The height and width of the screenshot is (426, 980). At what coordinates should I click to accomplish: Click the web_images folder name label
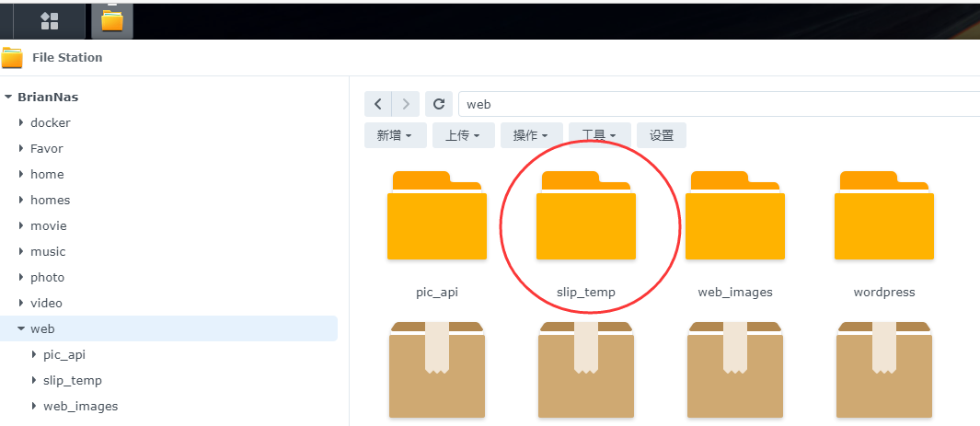735,293
